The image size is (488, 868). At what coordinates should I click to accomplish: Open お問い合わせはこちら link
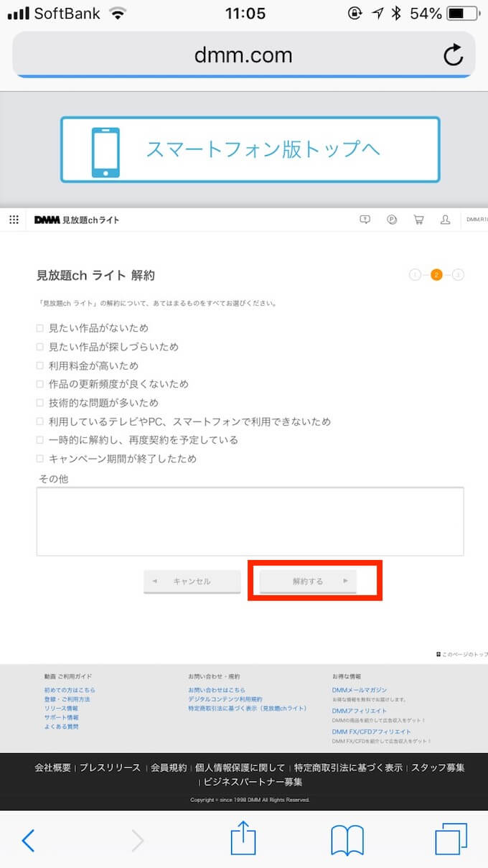(x=217, y=690)
